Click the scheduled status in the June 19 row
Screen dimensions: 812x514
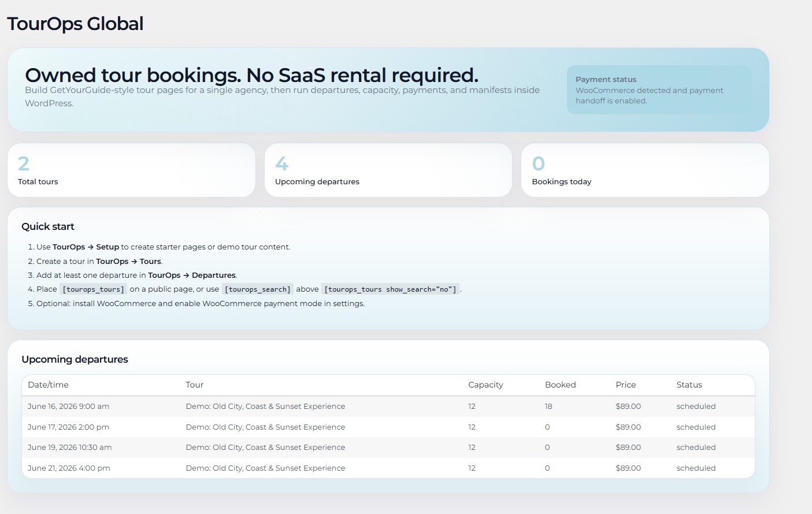click(696, 448)
